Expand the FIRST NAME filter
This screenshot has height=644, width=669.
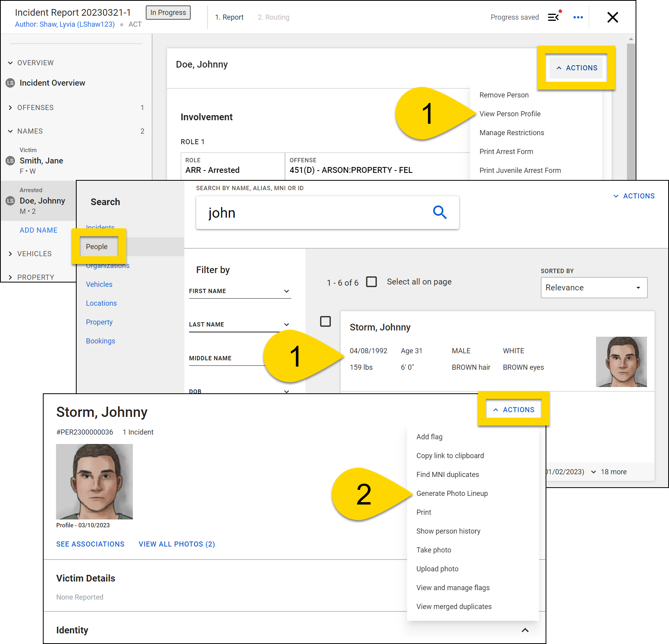point(288,291)
